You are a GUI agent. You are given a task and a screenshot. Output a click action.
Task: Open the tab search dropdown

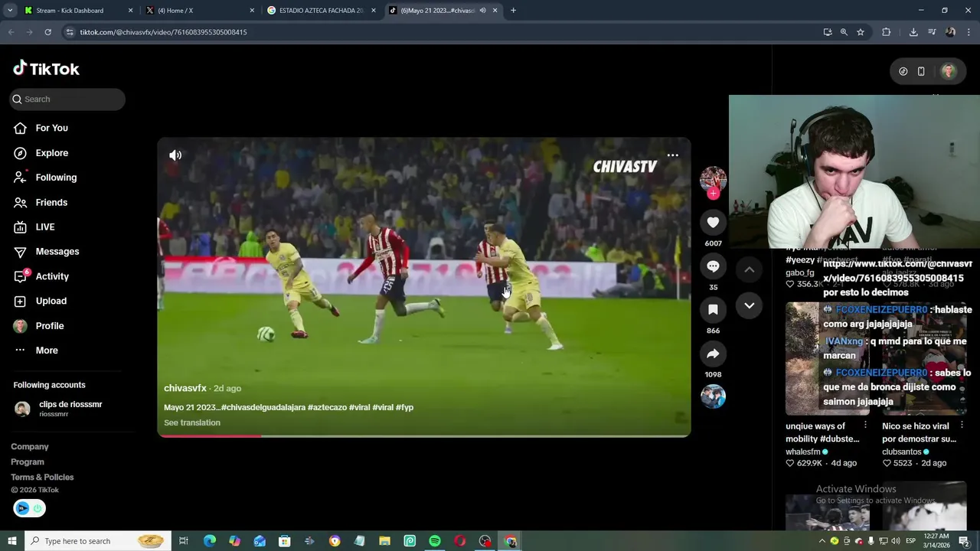9,11
